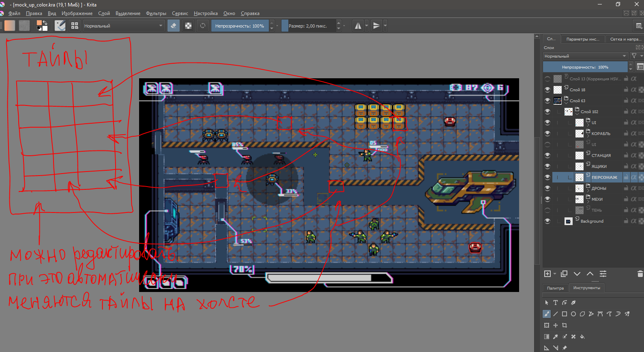Open layer filter funnel dropdown
Screen dimensions: 644x352
tap(636, 56)
